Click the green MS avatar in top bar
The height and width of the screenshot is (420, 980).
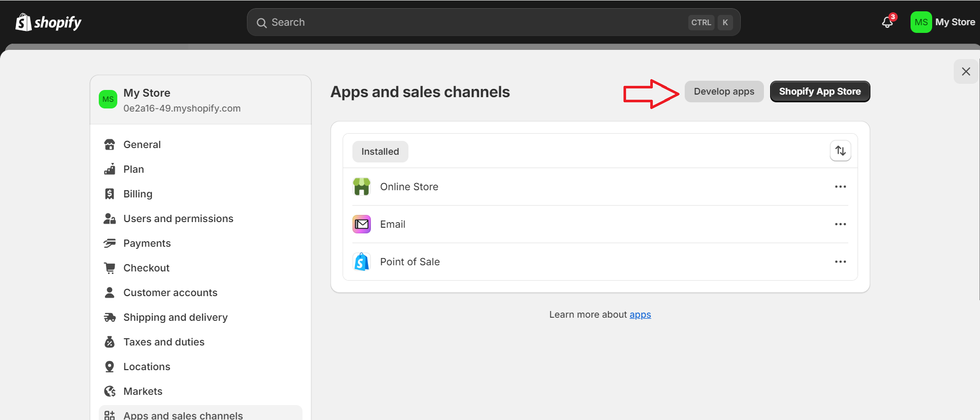921,22
